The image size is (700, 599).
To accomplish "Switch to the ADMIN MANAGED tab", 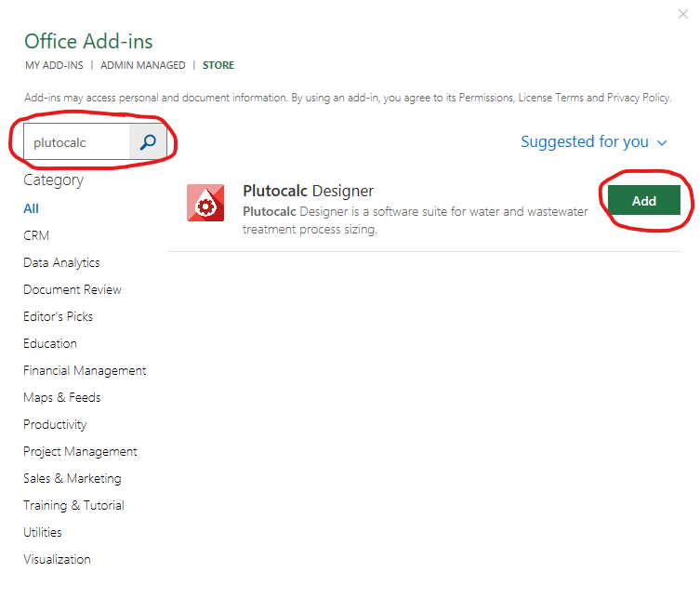I will tap(143, 65).
